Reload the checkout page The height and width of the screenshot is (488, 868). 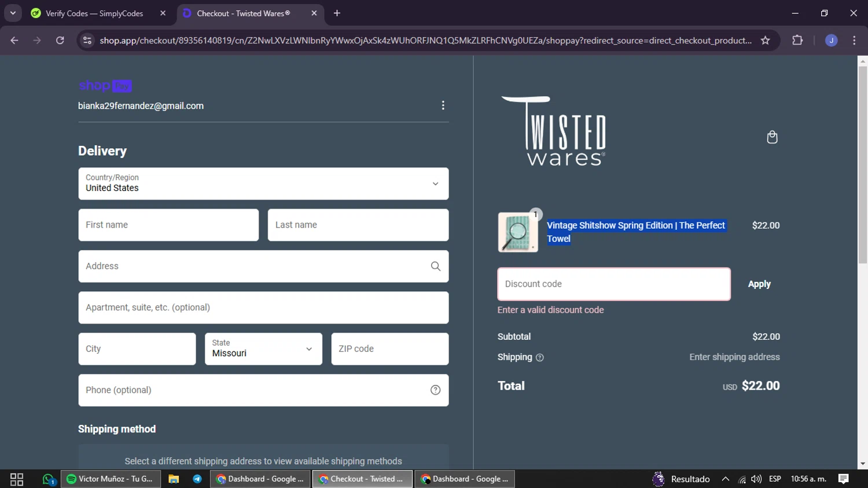pyautogui.click(x=60, y=41)
